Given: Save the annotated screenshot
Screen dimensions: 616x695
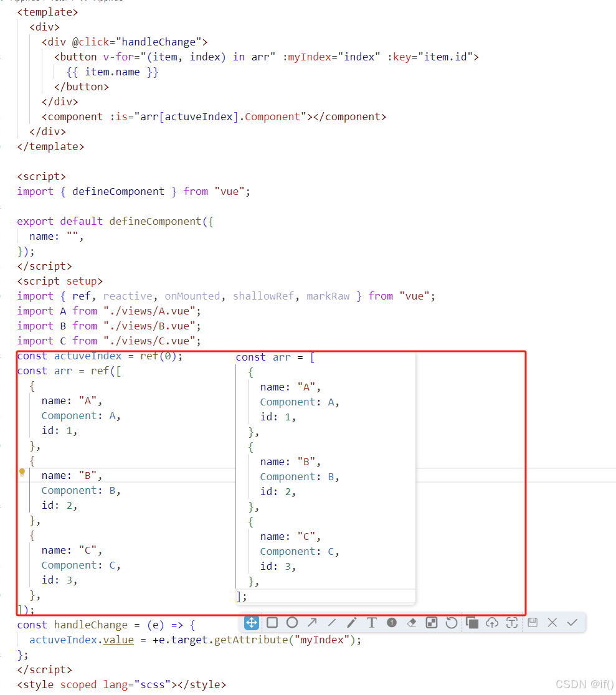Looking at the screenshot, I should point(531,622).
